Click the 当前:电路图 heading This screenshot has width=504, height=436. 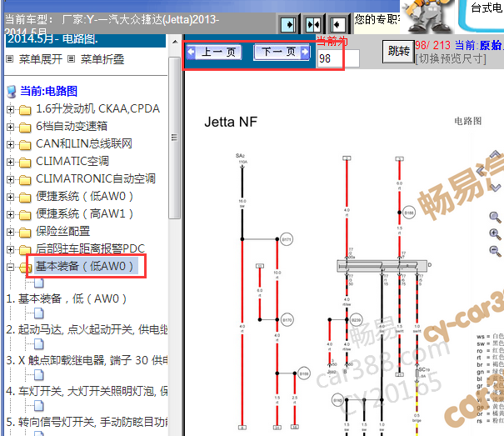coord(48,91)
